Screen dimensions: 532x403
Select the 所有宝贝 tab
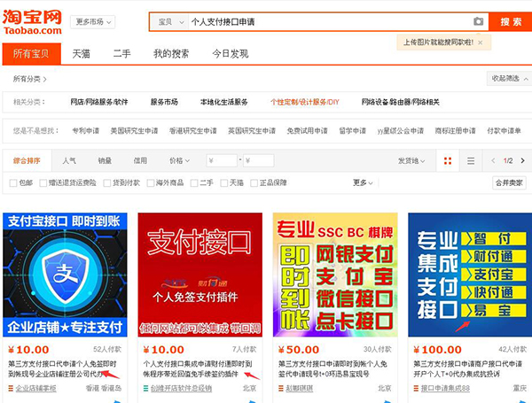pyautogui.click(x=32, y=53)
